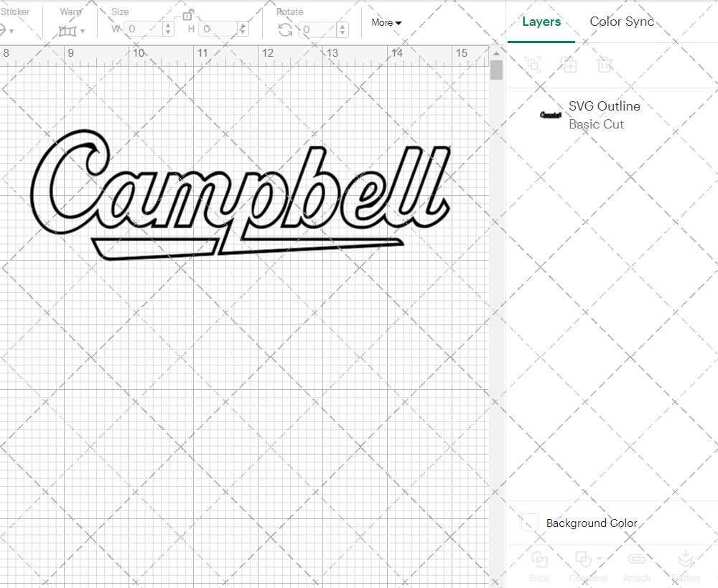
Task: Click the Basic Cut layer label
Action: pos(597,123)
